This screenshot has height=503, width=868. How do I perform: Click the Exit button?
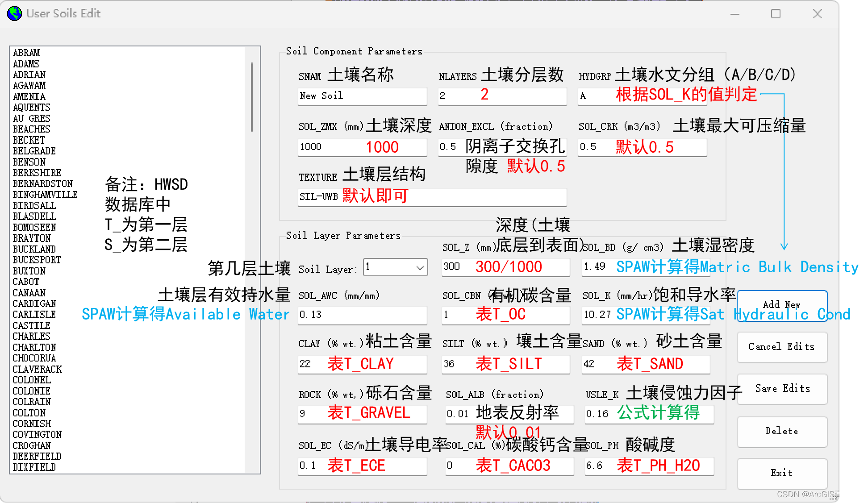coord(782,473)
